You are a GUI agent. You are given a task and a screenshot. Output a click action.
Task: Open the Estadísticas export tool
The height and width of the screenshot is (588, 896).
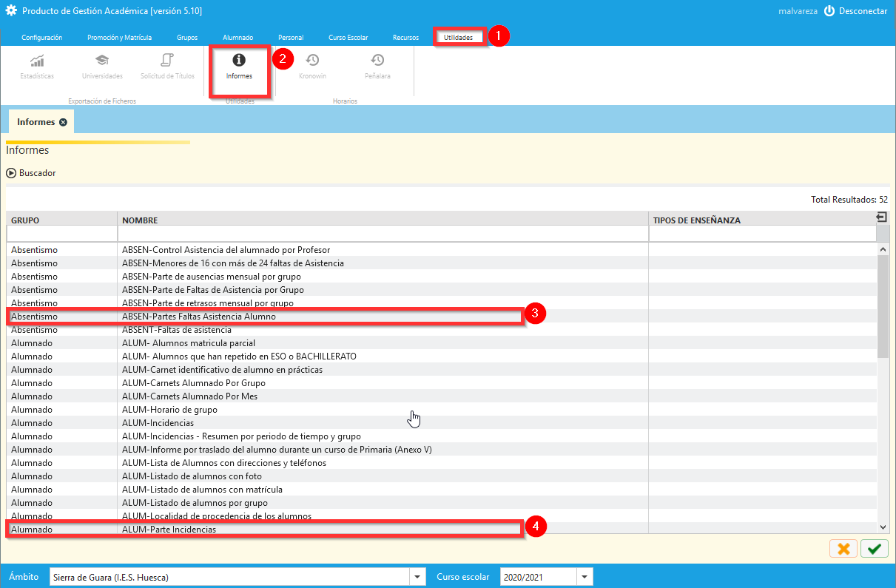(37, 67)
